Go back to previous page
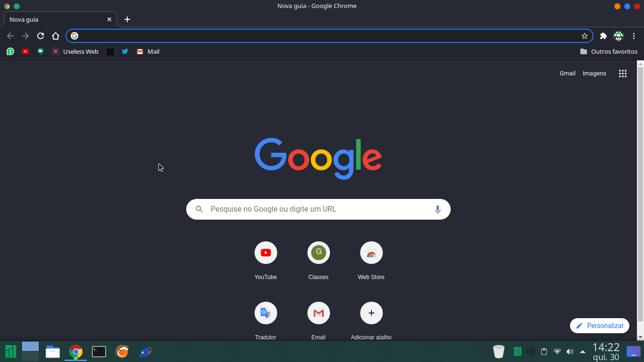 click(10, 36)
